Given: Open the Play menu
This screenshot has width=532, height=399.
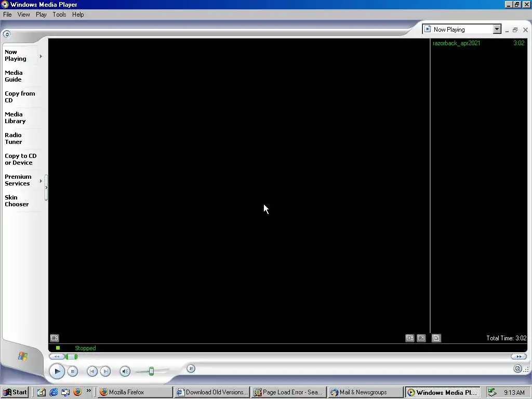Looking at the screenshot, I should click(41, 15).
